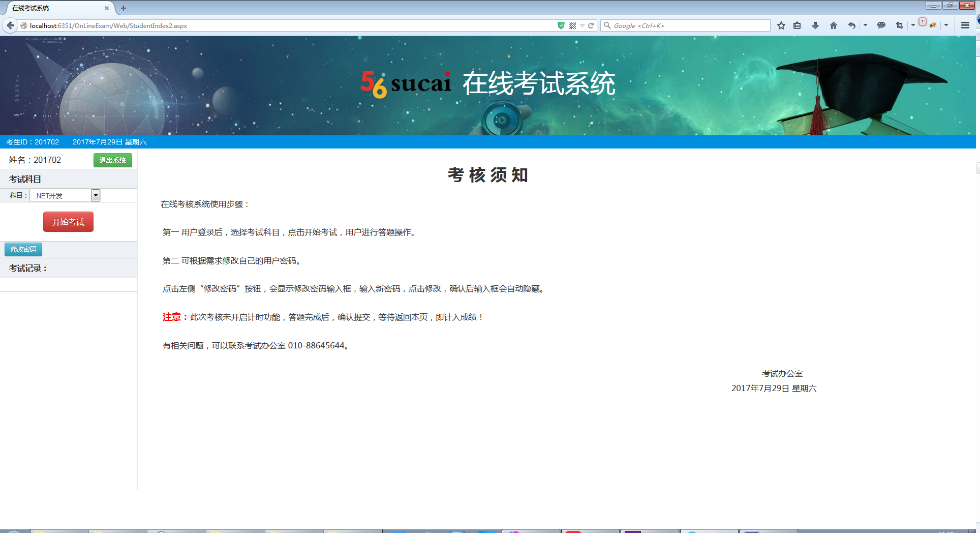
Task: Click the 在线考试系统 banner title
Action: [x=539, y=83]
